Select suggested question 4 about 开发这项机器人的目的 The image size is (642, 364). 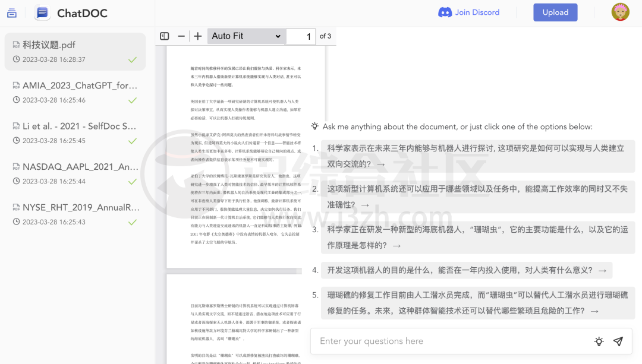tap(467, 270)
